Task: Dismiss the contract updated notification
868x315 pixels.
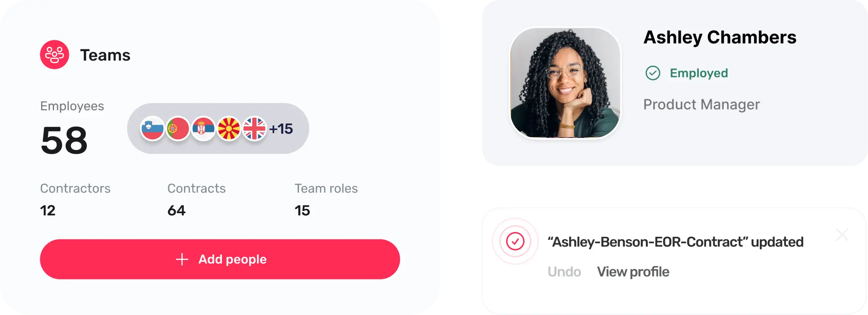Action: point(842,235)
